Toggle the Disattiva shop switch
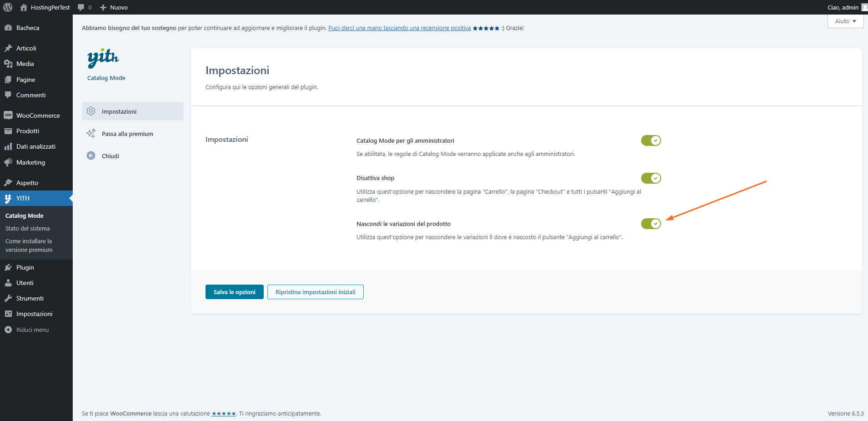Viewport: 868px width, 421px height. [x=651, y=178]
